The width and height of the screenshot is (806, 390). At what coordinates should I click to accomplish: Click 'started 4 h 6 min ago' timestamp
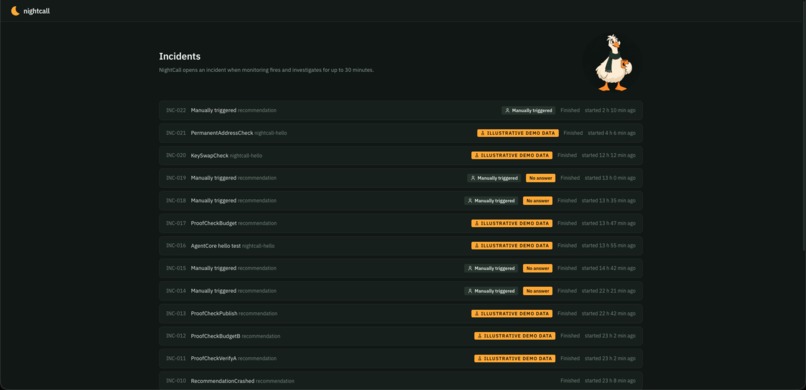[x=612, y=133]
